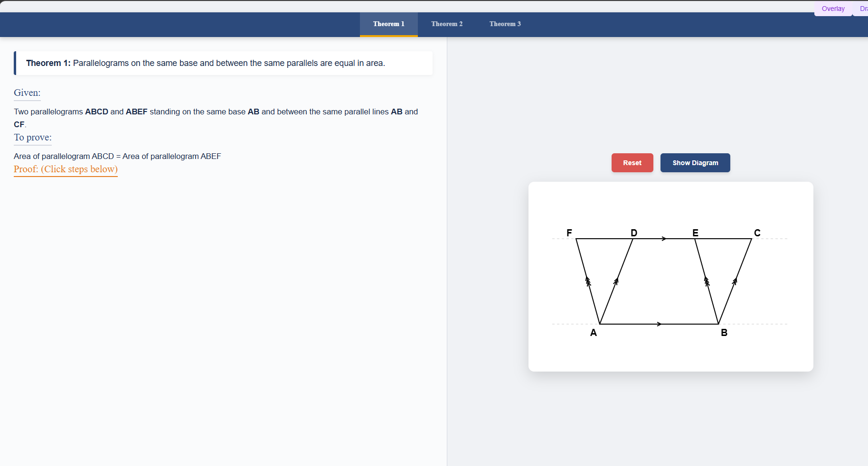Click the 'Given:' heading
The image size is (868, 466).
tap(27, 93)
